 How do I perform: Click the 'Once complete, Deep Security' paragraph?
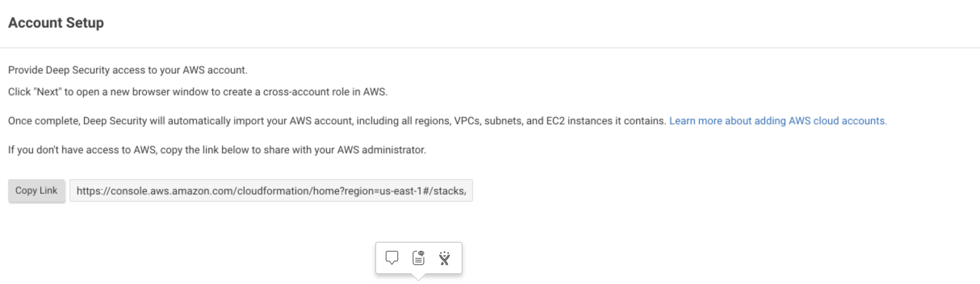click(337, 121)
